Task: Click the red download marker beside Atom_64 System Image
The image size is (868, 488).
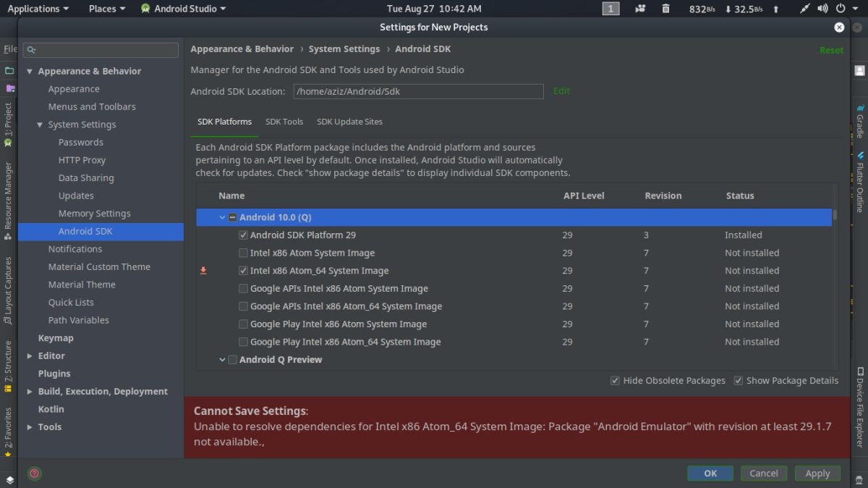Action: [x=203, y=271]
